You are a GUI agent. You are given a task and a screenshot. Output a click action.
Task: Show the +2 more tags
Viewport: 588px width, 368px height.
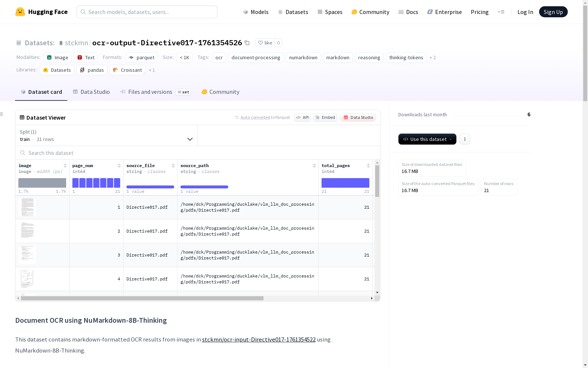coord(433,57)
